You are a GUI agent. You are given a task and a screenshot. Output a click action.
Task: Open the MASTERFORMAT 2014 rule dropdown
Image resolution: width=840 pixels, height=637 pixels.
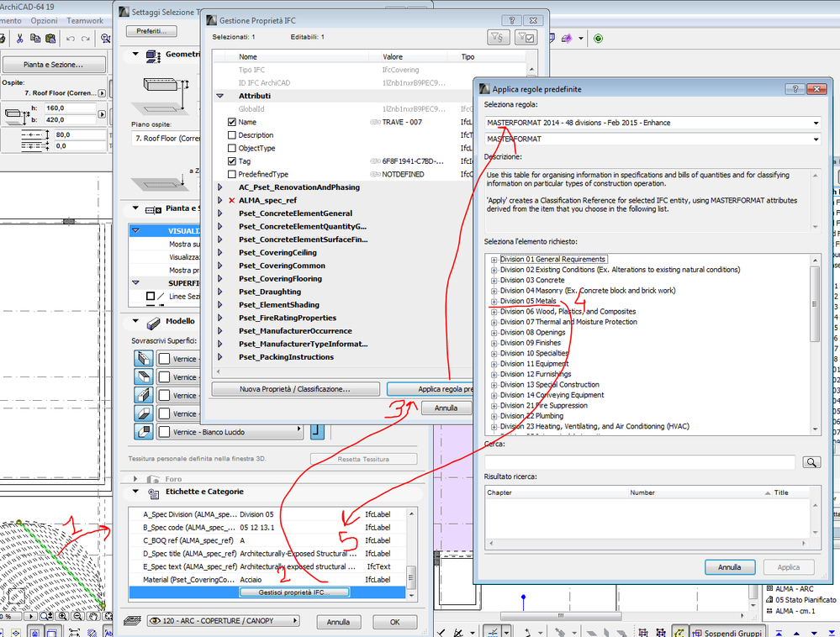pos(652,123)
